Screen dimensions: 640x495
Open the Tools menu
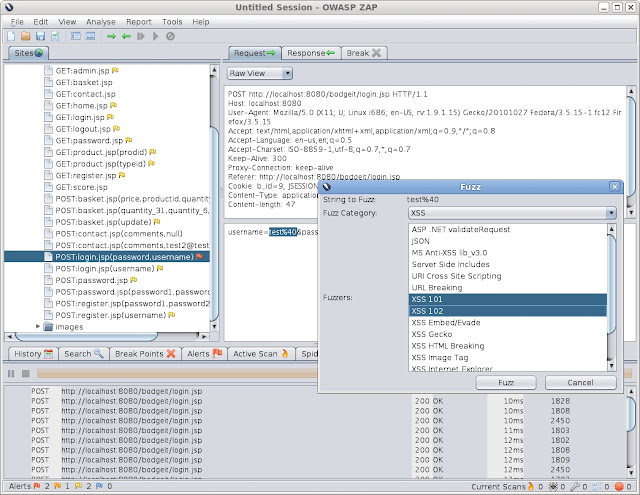tap(172, 22)
